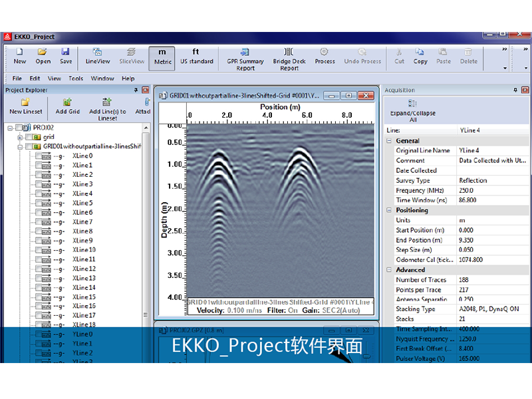Select XLine5 in the tree
The image size is (532, 399).
click(82, 203)
